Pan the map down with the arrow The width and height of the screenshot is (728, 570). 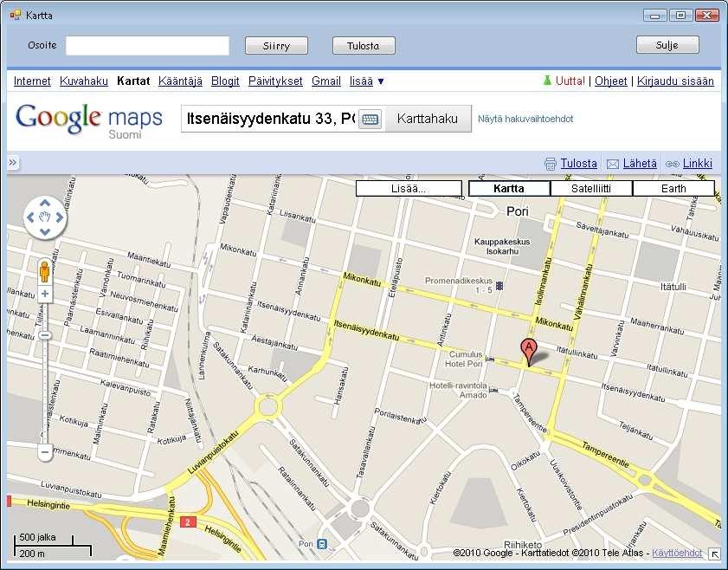(x=45, y=231)
